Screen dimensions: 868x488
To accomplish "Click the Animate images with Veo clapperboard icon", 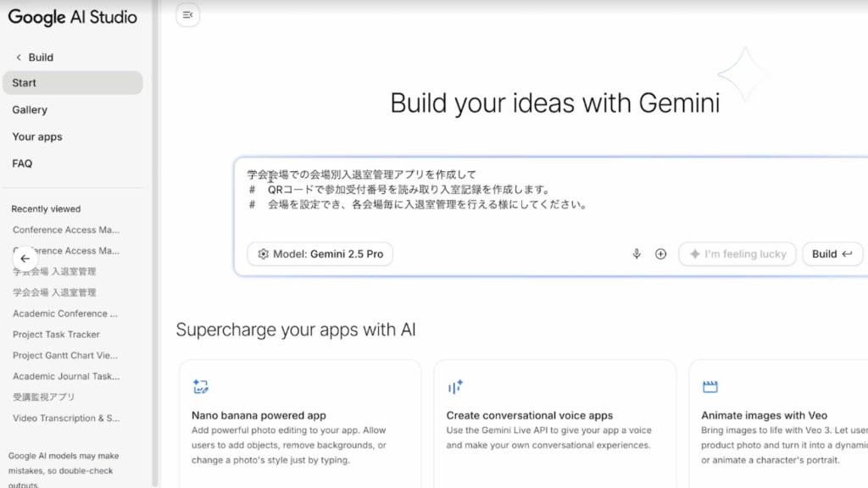I will click(x=709, y=387).
